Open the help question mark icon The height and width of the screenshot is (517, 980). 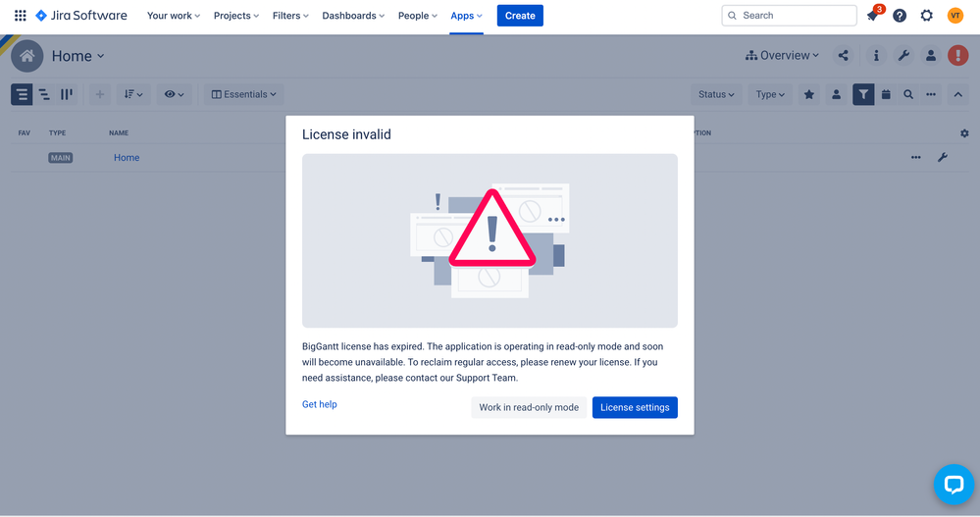(900, 16)
